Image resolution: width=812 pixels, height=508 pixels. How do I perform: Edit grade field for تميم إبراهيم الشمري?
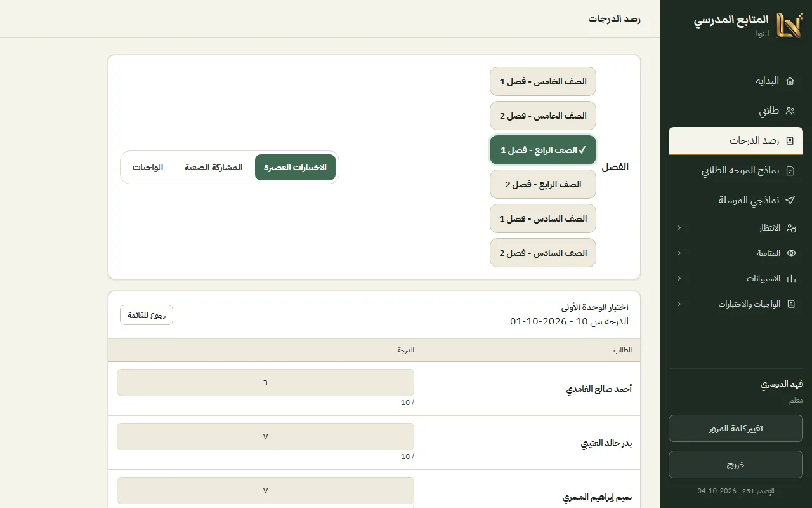(x=265, y=491)
